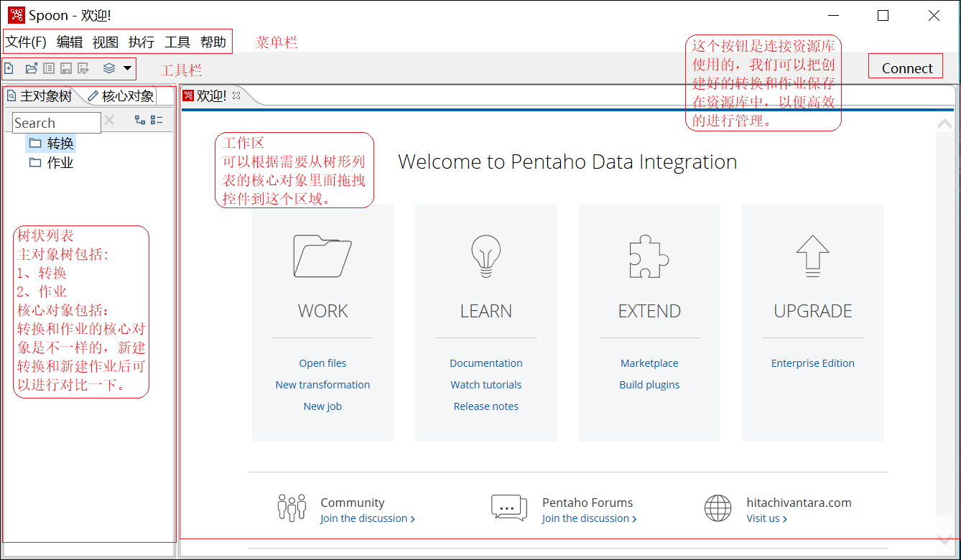
Task: Switch to the 主对象树 tab
Action: pos(40,95)
